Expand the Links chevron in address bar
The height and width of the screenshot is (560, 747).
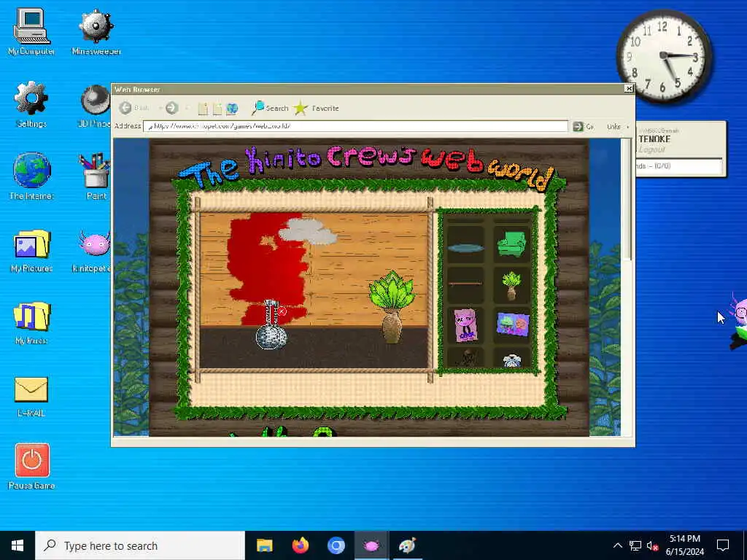pos(627,127)
